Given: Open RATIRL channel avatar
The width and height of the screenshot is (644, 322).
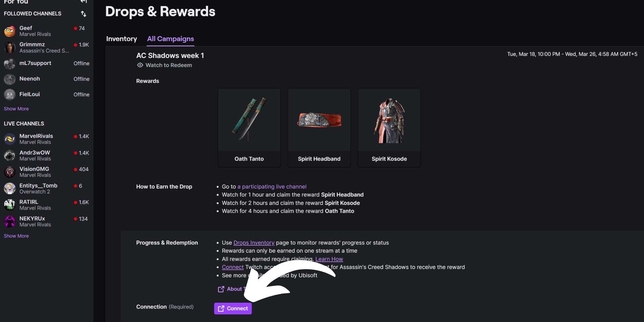Looking at the screenshot, I should tap(10, 205).
